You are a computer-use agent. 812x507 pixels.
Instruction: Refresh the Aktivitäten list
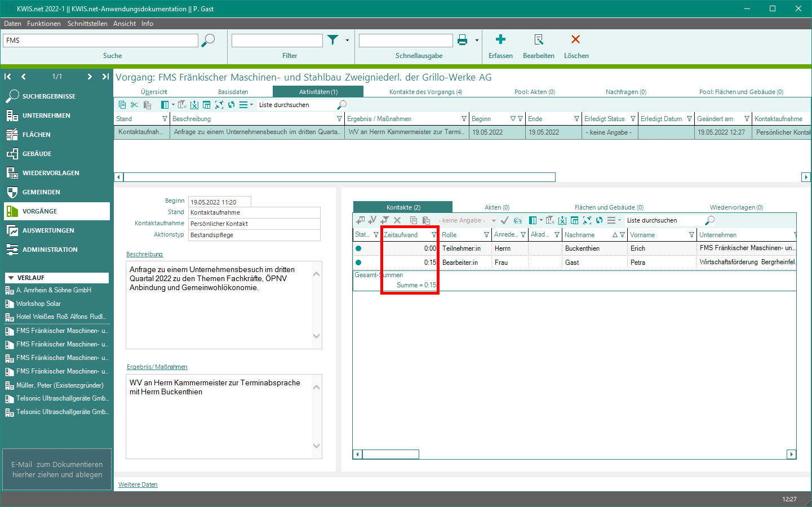(x=231, y=105)
